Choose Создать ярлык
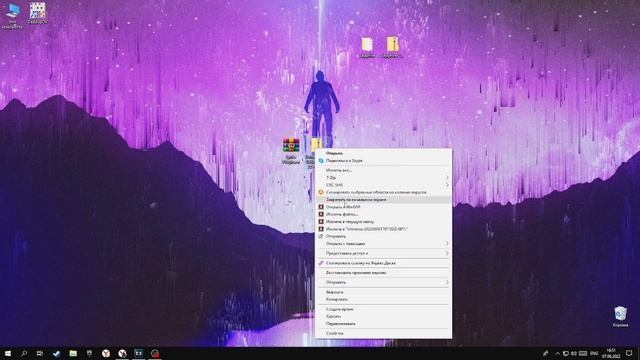The width and height of the screenshot is (640, 360). 384,309
